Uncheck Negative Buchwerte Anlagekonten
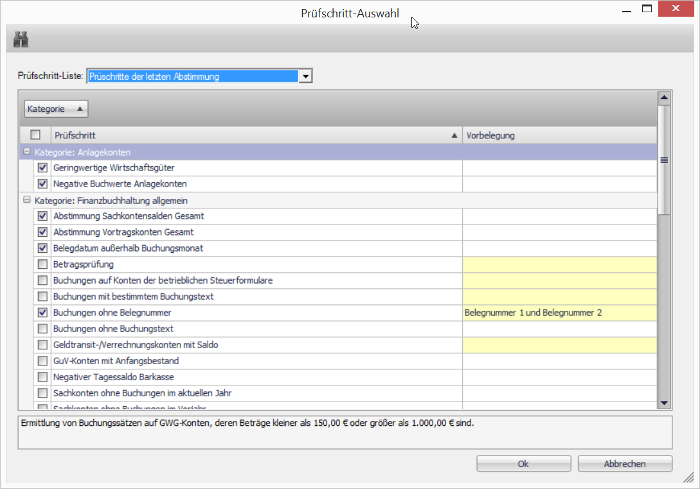 click(42, 184)
